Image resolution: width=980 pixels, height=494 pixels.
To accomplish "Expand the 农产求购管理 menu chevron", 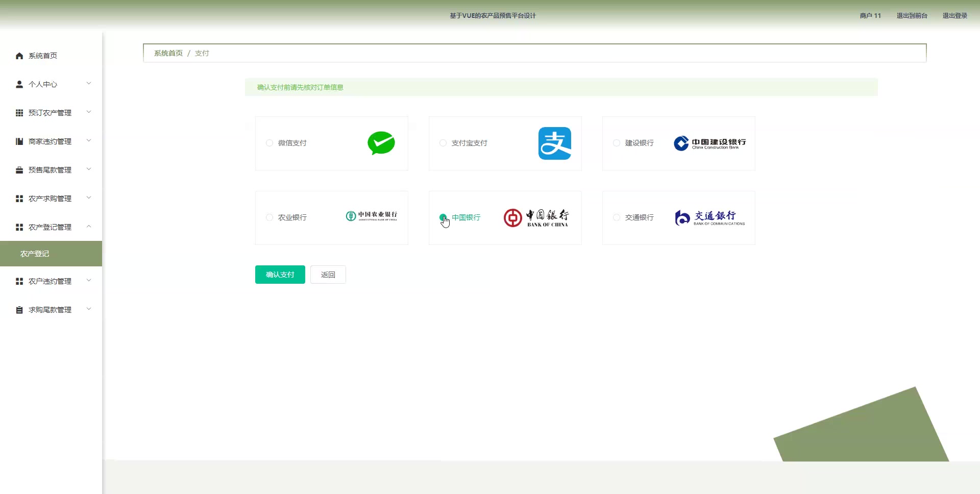I will tap(89, 198).
